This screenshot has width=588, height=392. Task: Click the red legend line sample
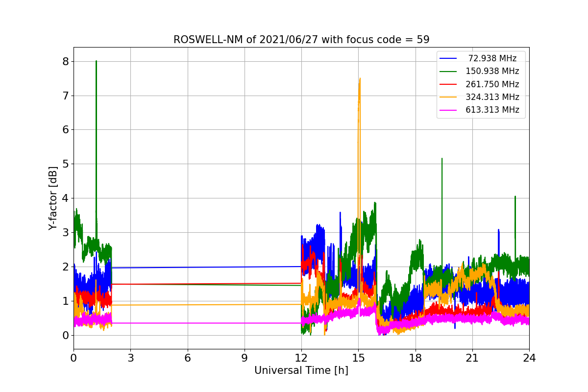(x=448, y=84)
